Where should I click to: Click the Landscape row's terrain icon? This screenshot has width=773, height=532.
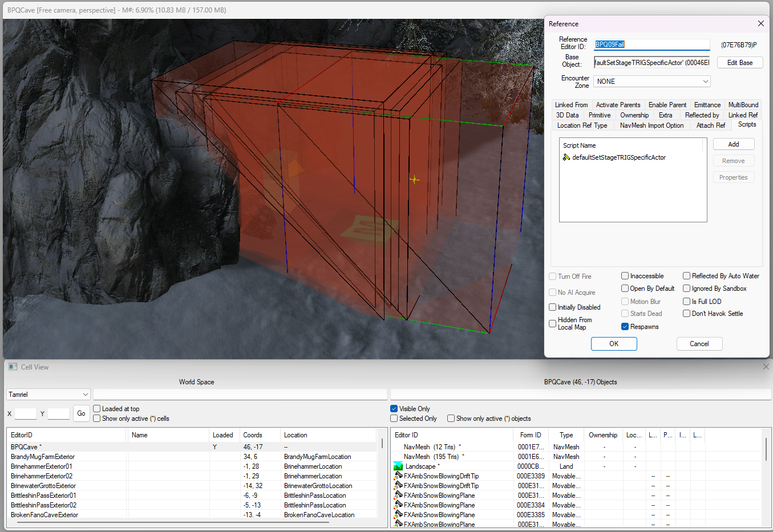(398, 466)
